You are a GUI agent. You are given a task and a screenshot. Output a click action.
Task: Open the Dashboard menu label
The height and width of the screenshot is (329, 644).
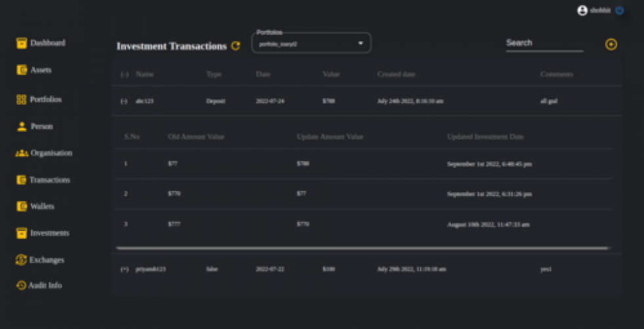[47, 43]
